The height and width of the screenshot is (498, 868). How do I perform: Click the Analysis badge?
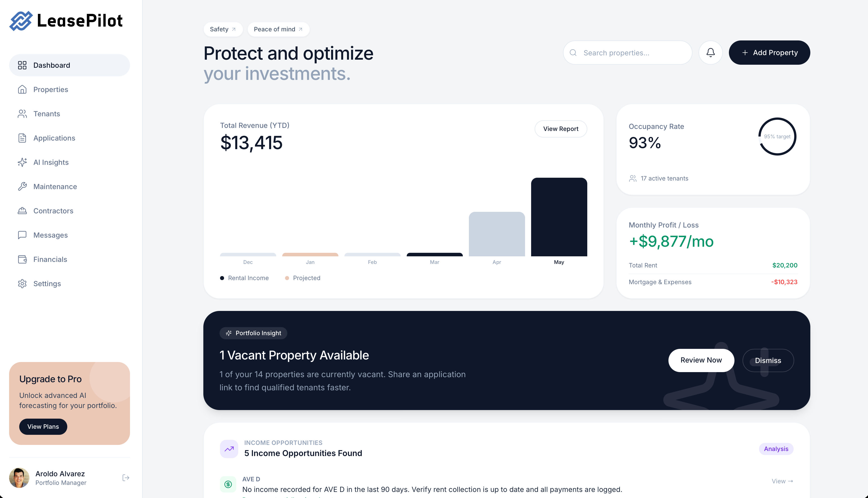776,449
